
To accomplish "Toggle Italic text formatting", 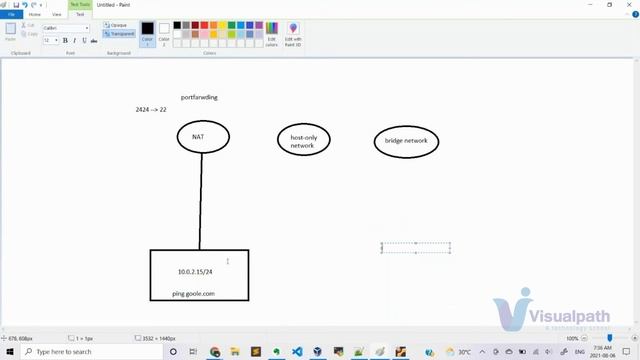I will click(75, 40).
